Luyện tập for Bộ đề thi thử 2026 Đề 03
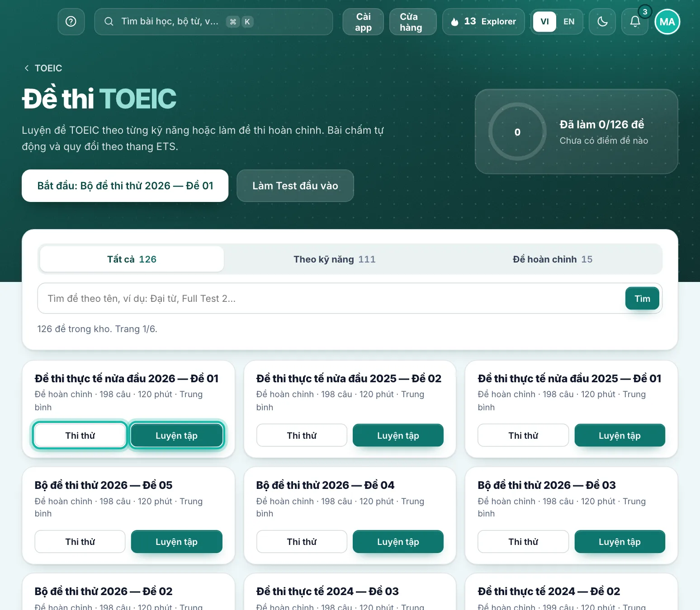The width and height of the screenshot is (700, 610). pyautogui.click(x=620, y=542)
